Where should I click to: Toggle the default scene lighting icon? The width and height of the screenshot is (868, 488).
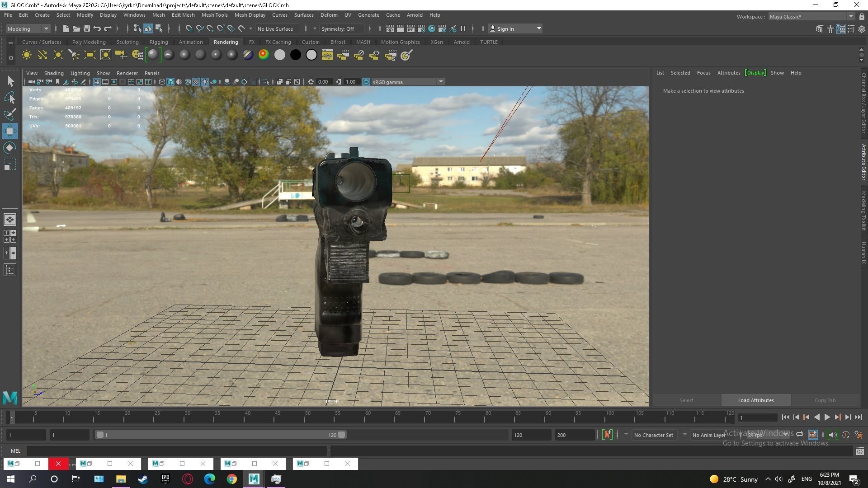pyautogui.click(x=205, y=82)
